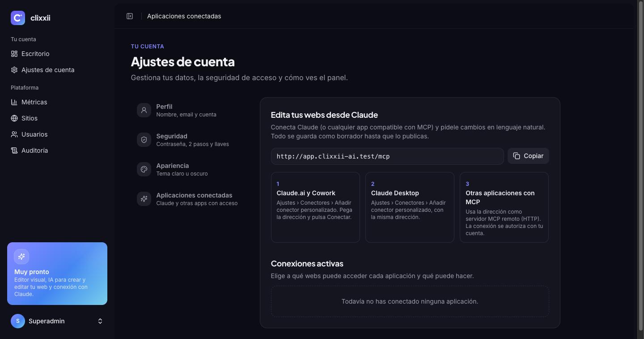Click the Claude Desktop step card
This screenshot has height=339, width=644.
[x=410, y=207]
